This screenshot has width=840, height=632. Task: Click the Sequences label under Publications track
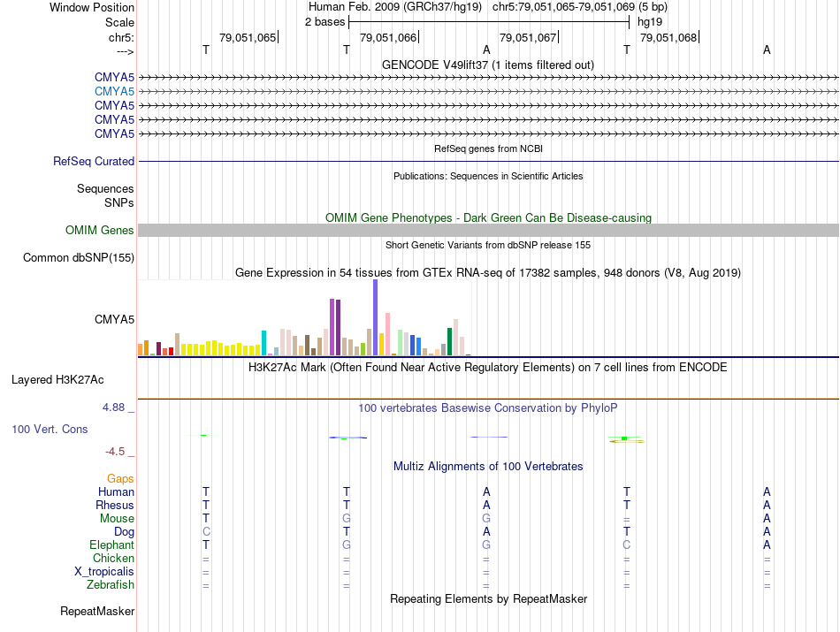tap(105, 188)
